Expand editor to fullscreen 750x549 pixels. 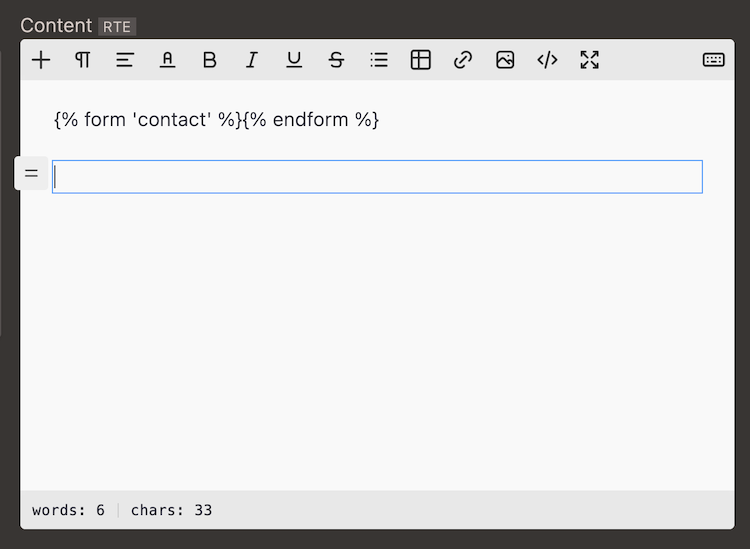tap(589, 60)
